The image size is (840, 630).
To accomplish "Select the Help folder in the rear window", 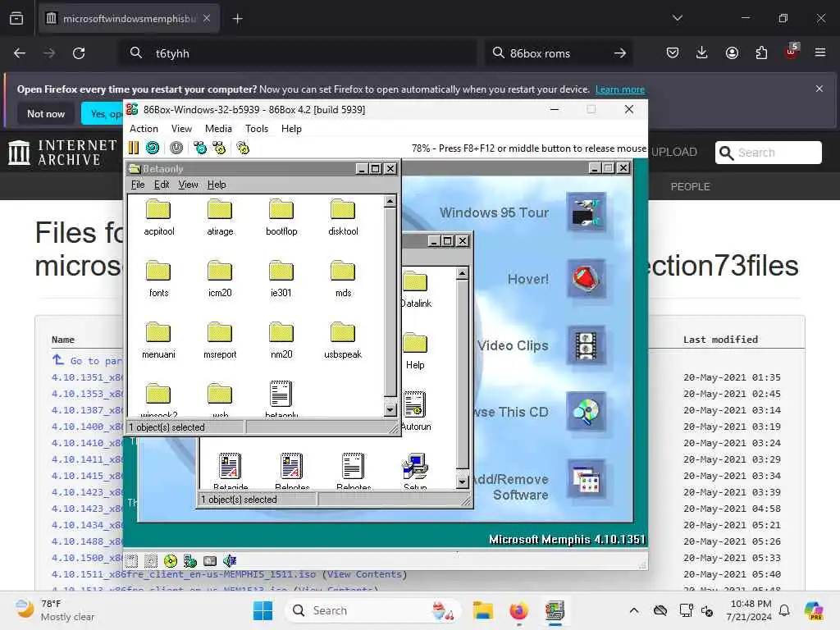I will (x=415, y=351).
